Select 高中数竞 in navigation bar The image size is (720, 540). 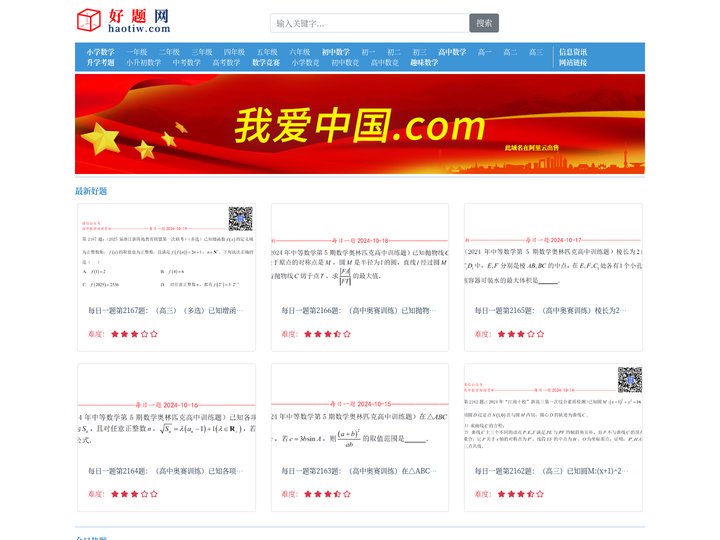tap(385, 62)
